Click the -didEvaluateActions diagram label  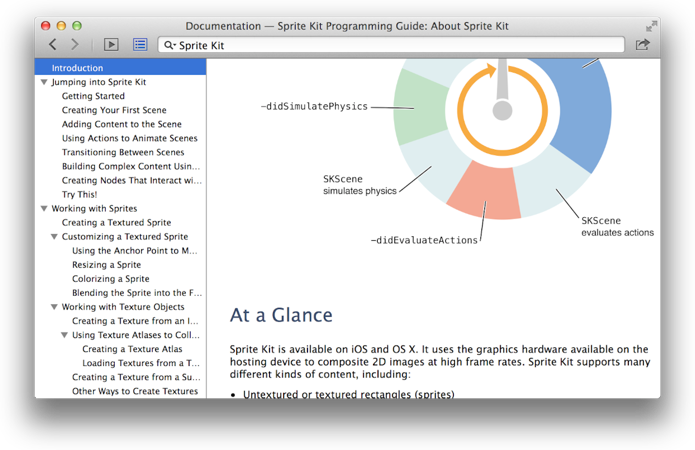[424, 240]
